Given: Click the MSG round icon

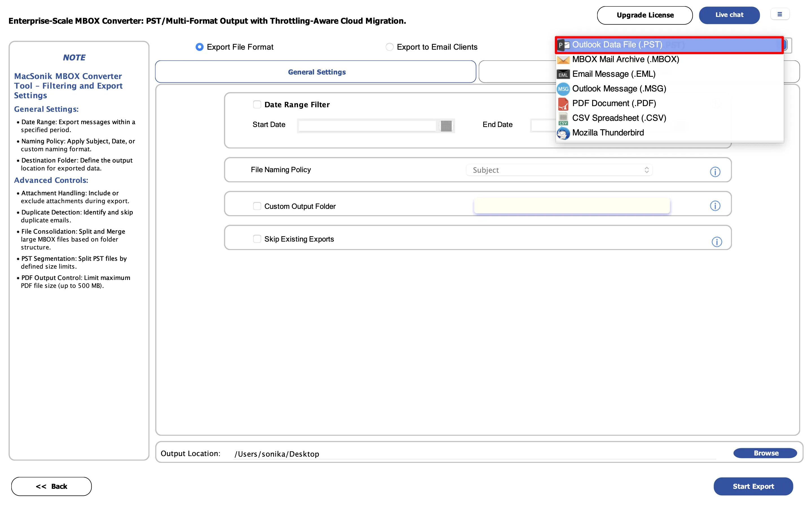Looking at the screenshot, I should click(x=563, y=89).
